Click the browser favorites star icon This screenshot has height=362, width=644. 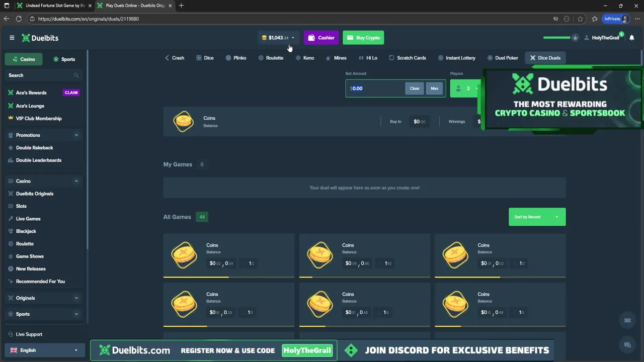(580, 19)
